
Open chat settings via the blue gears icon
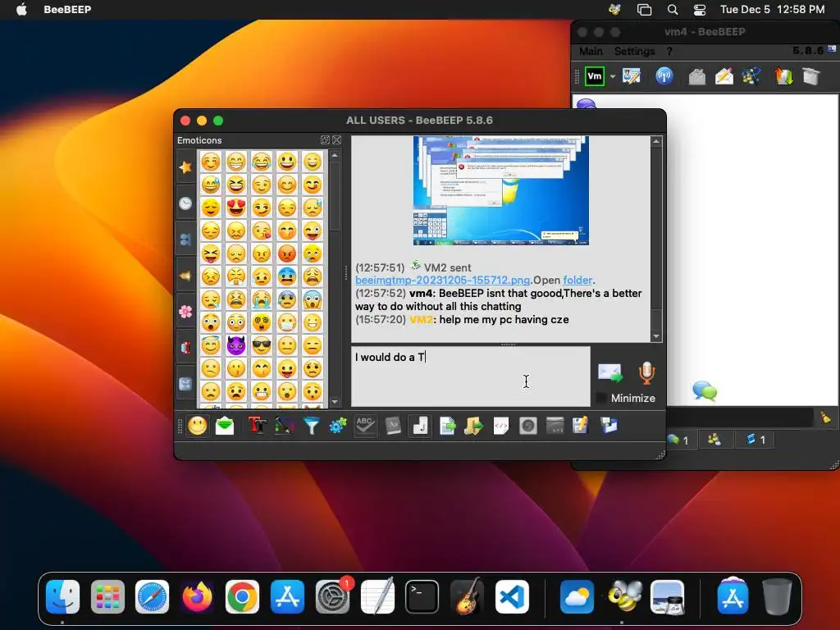pyautogui.click(x=338, y=426)
